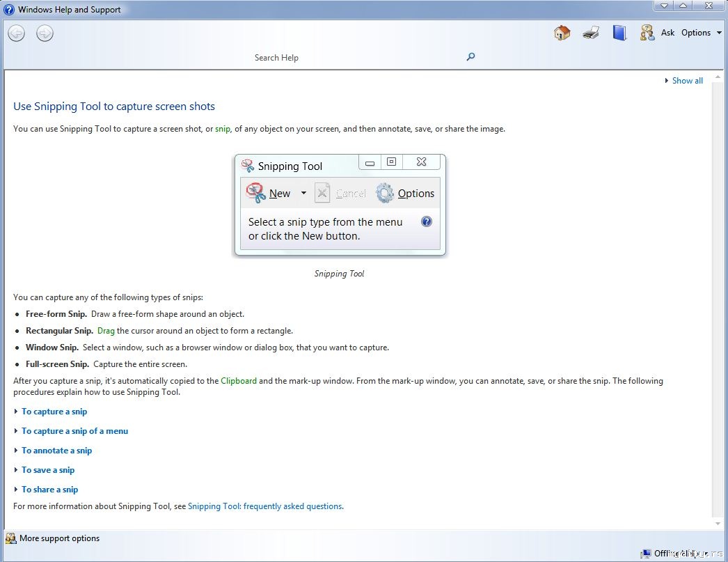Click Show all link

[687, 80]
